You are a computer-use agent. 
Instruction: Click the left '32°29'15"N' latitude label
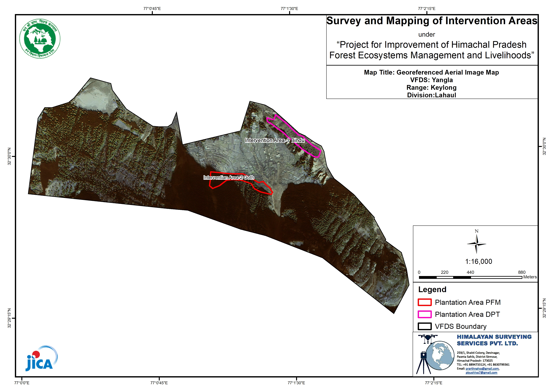pos(9,318)
